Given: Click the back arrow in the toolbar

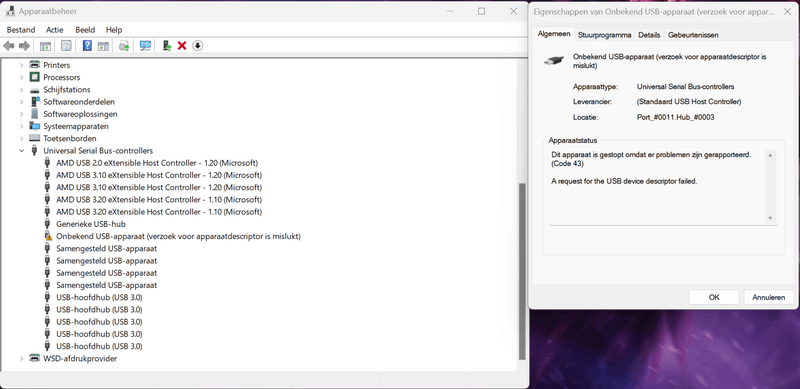Looking at the screenshot, I should [9, 46].
